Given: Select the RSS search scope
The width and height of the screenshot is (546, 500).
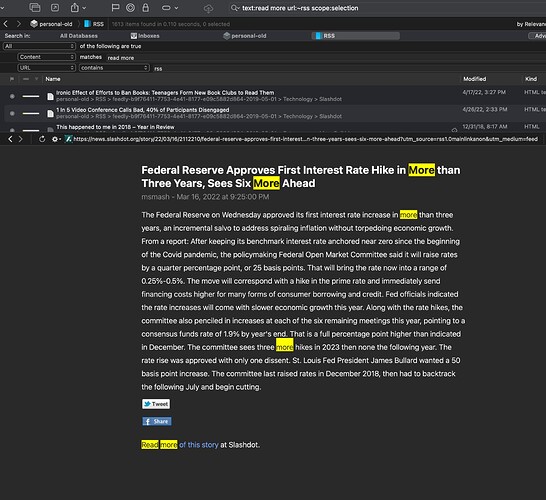Looking at the screenshot, I should point(356,36).
